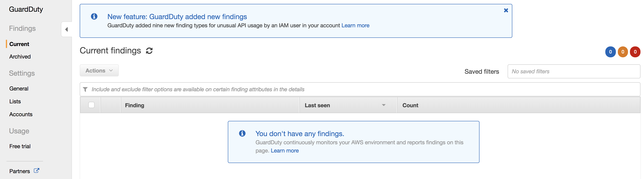
Task: Open Archived findings in sidebar
Action: 20,57
